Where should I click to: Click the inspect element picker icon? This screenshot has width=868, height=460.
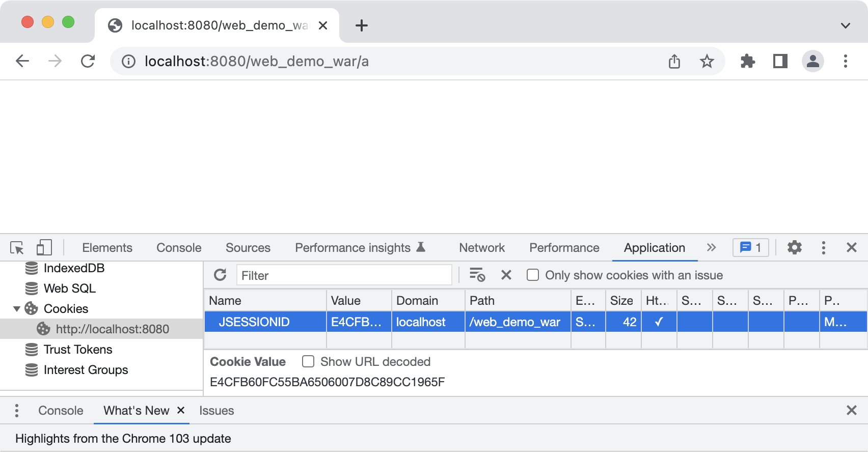pos(17,248)
